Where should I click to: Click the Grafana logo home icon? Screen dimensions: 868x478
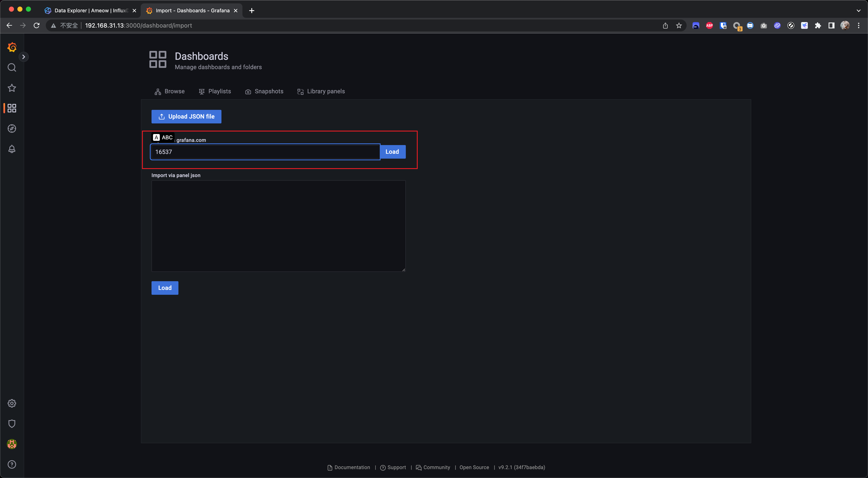pyautogui.click(x=12, y=47)
